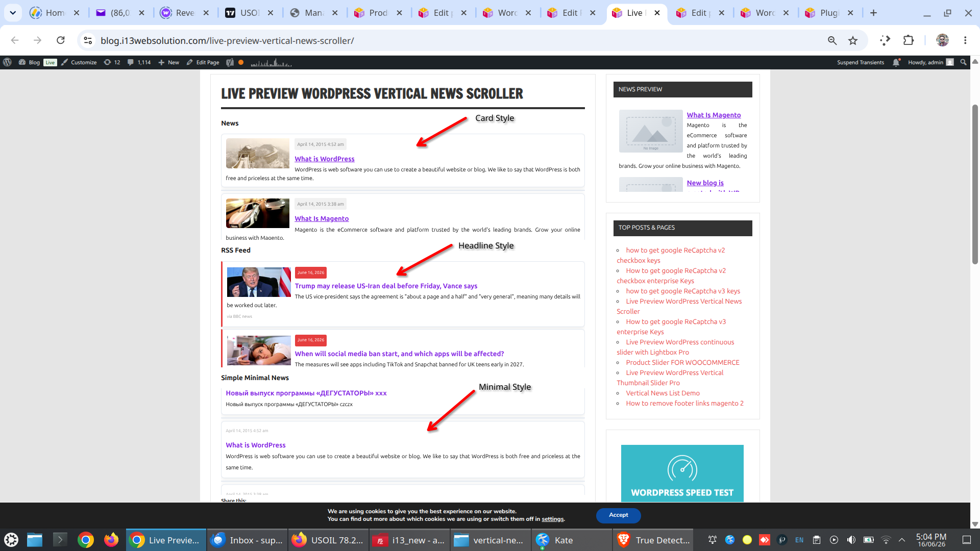This screenshot has width=980, height=551.
Task: Reload the current page
Action: point(60,40)
